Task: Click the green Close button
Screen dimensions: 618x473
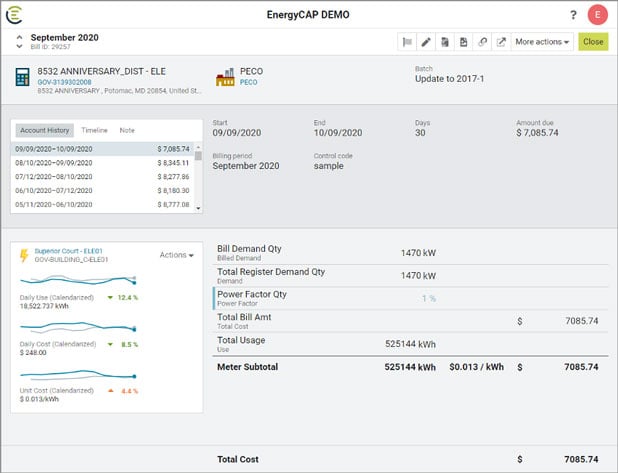Action: click(x=593, y=42)
